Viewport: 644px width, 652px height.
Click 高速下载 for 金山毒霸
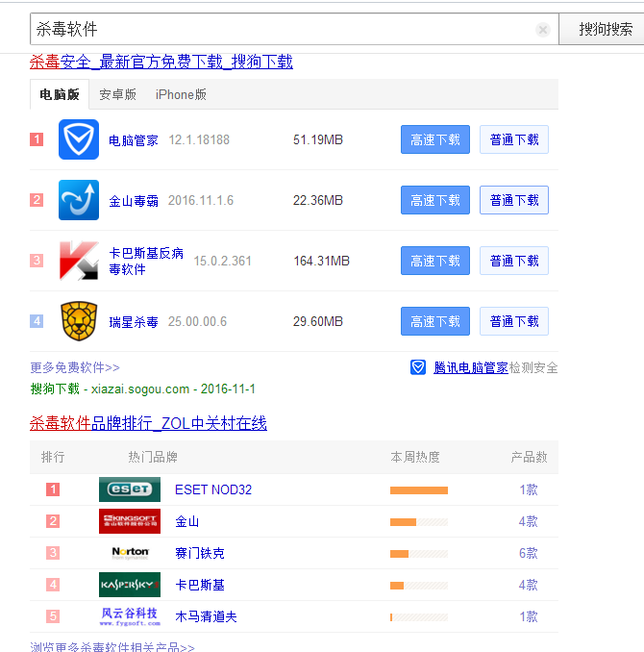[435, 200]
